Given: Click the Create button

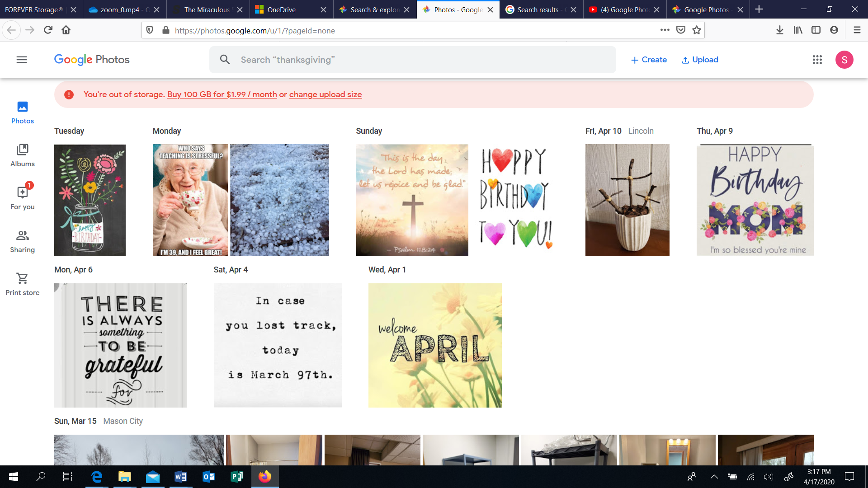Looking at the screenshot, I should pos(649,60).
